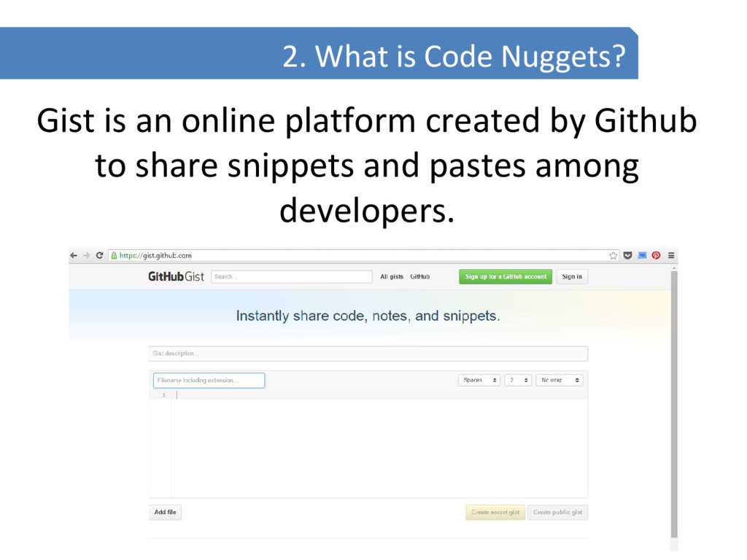
Task: Open the All gists link
Action: coord(392,276)
